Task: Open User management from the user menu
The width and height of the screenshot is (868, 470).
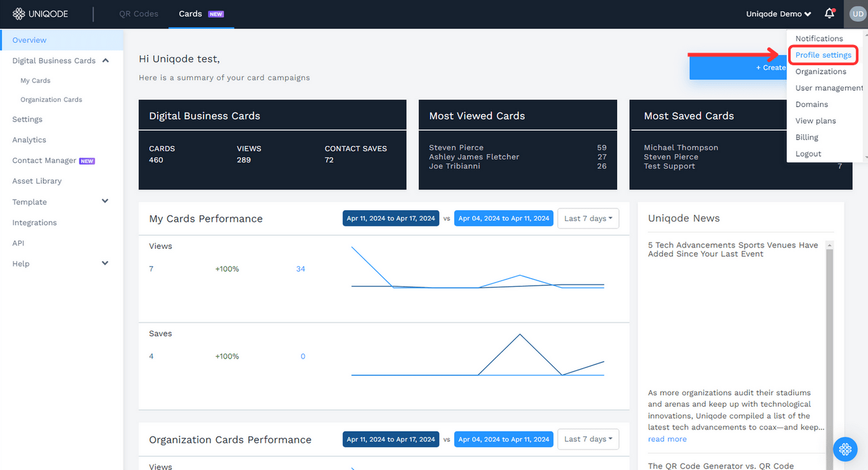Action: 829,88
